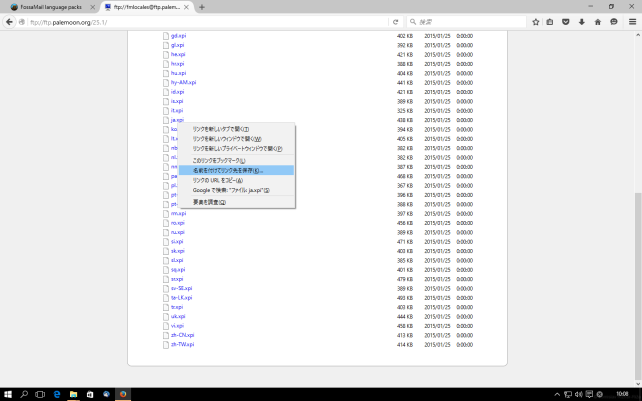This screenshot has height=401, width=642.
Task: Open the vi.xpi file link
Action: coord(177,326)
